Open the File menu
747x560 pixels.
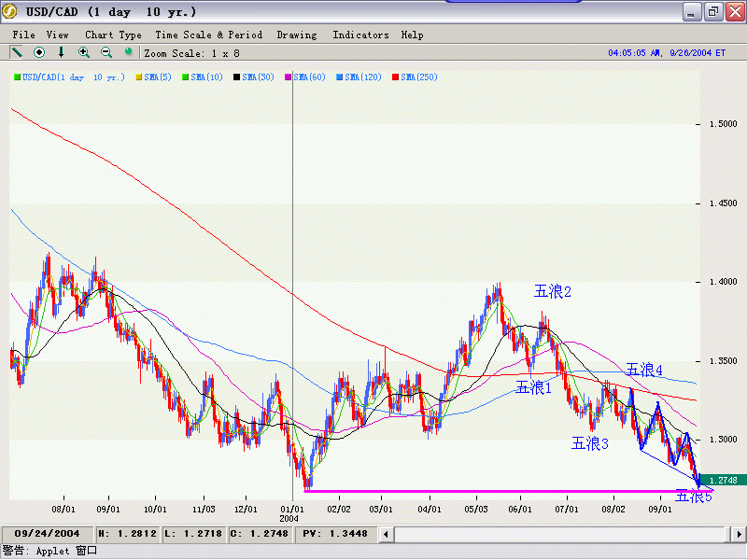pyautogui.click(x=23, y=35)
